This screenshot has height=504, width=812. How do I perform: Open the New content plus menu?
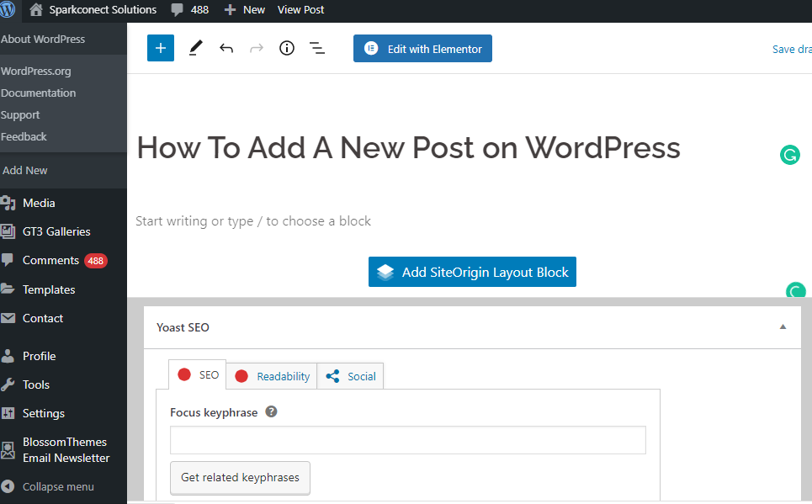click(244, 10)
